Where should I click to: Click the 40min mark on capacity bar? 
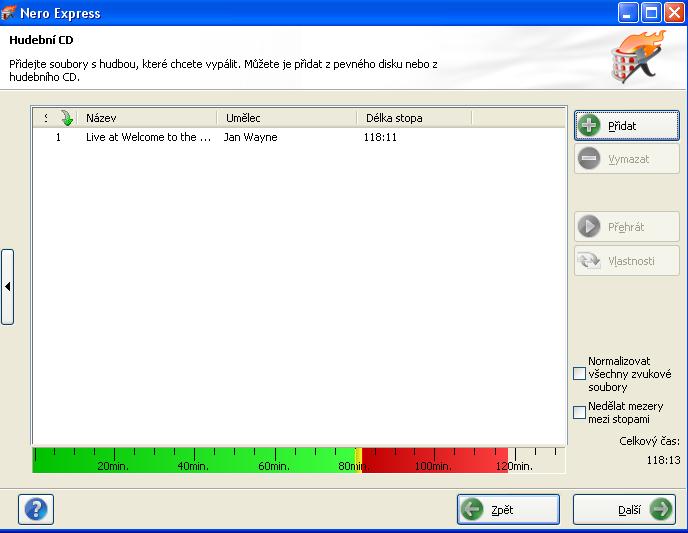tap(194, 466)
